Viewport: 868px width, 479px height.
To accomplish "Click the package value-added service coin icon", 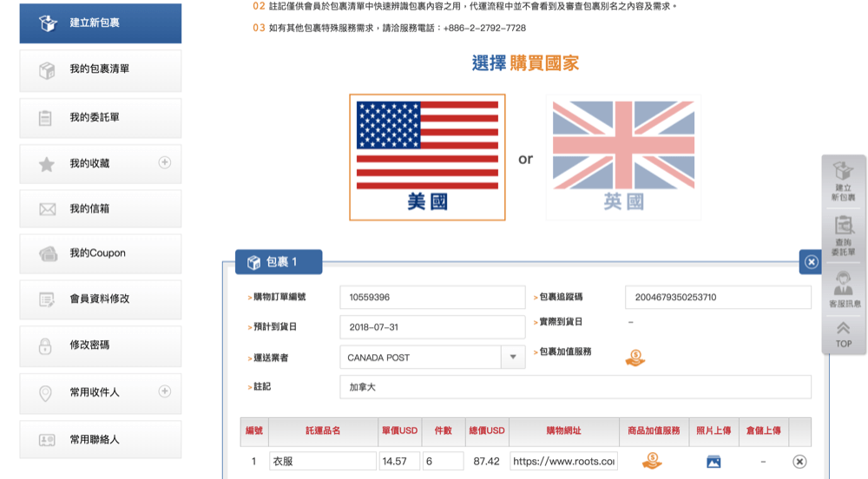I will [x=635, y=358].
